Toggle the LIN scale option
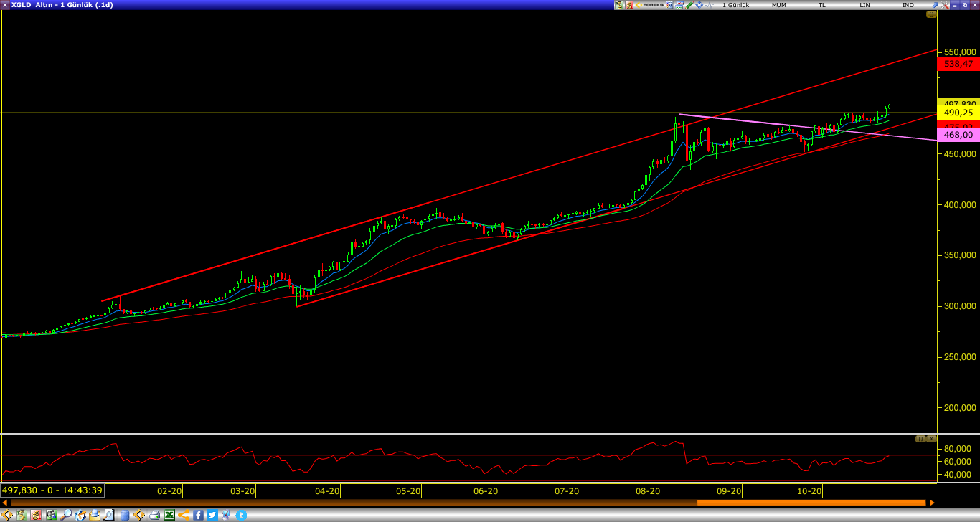This screenshot has width=980, height=522. pos(864,5)
